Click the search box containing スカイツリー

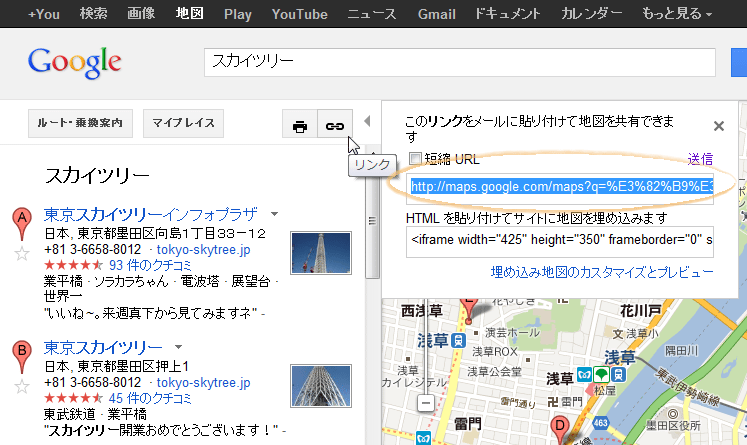pos(460,62)
